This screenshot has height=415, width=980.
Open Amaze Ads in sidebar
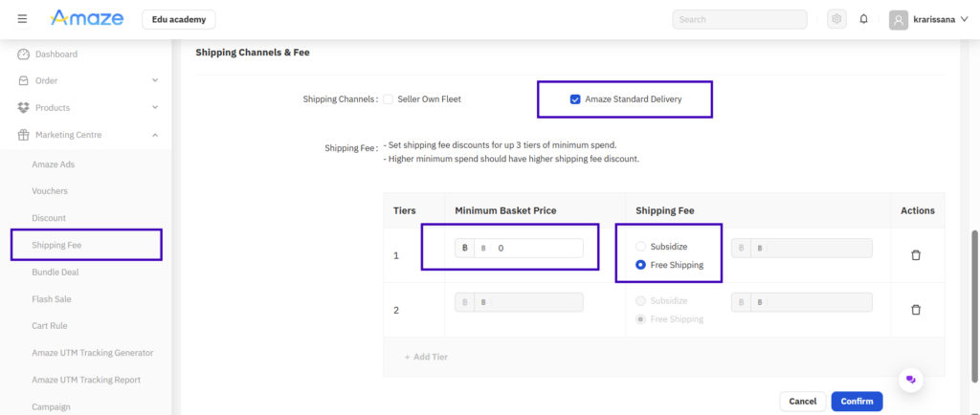54,164
